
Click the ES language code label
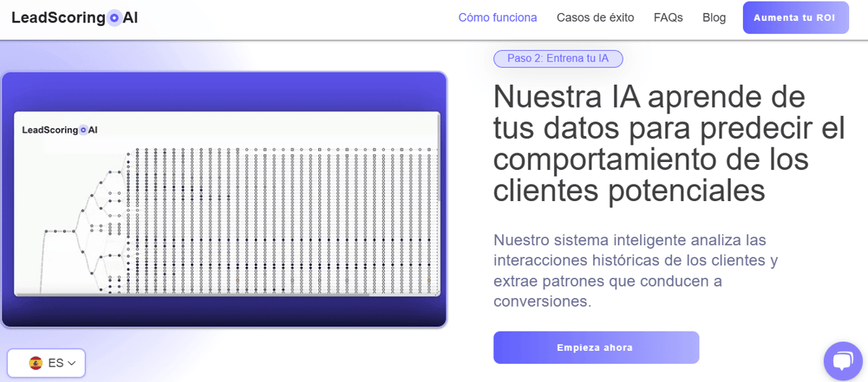coord(56,363)
